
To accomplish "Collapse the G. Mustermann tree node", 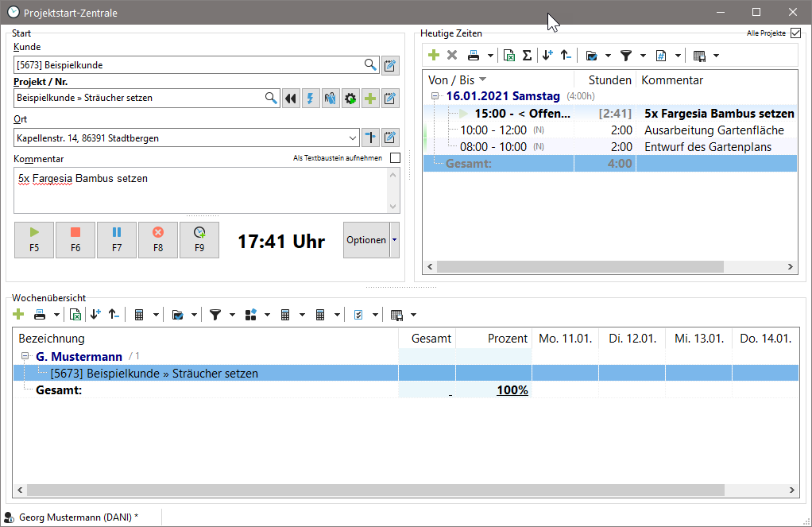I will point(25,357).
